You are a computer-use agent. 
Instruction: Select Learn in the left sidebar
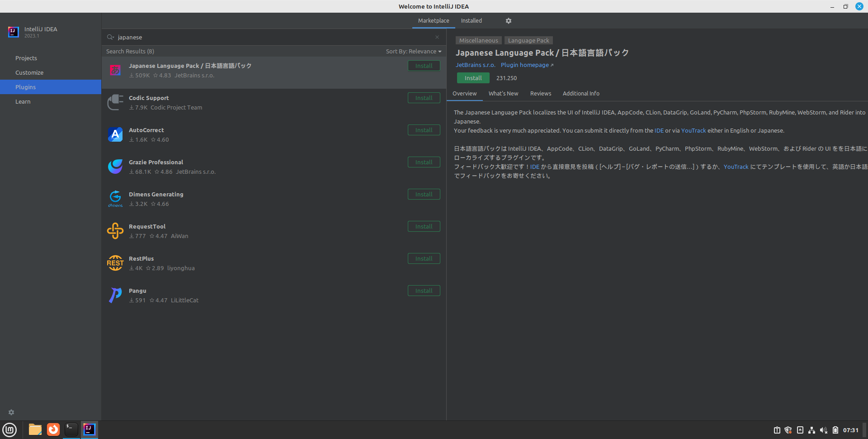(23, 101)
